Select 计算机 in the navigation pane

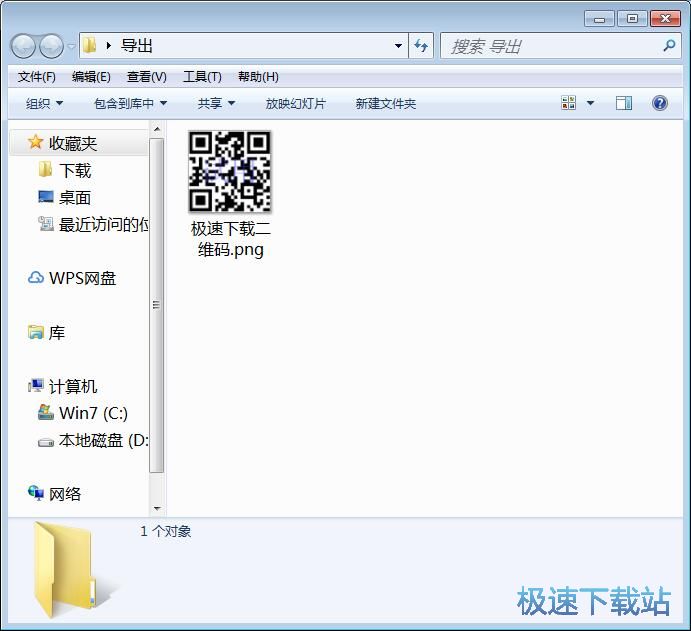point(73,386)
